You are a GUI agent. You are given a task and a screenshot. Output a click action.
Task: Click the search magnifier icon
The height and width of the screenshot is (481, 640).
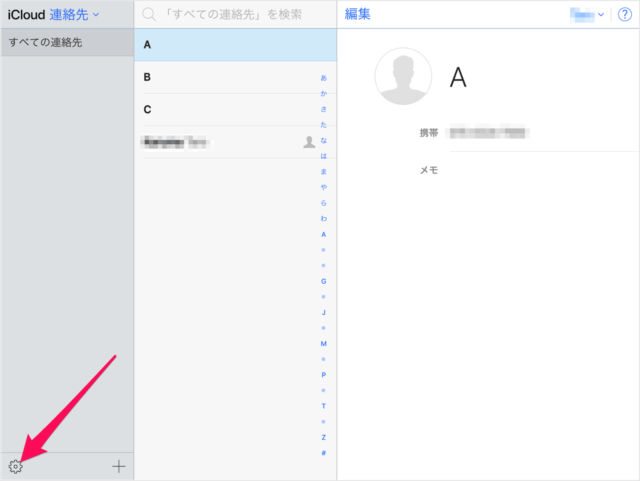[x=150, y=15]
